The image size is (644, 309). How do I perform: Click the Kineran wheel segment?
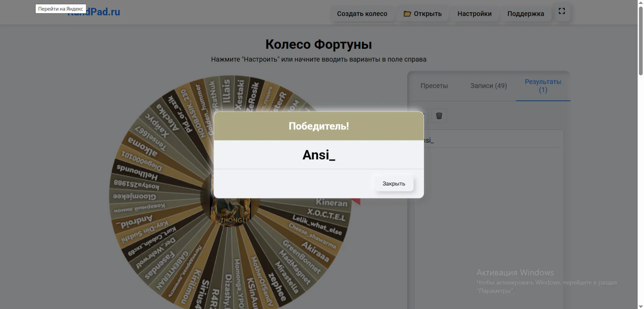(x=331, y=202)
